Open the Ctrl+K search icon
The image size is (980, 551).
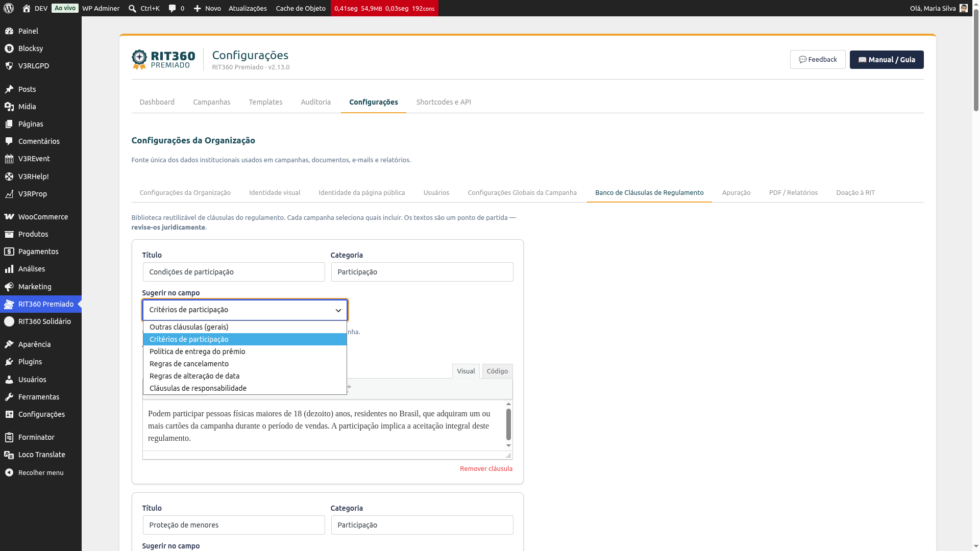click(x=132, y=9)
